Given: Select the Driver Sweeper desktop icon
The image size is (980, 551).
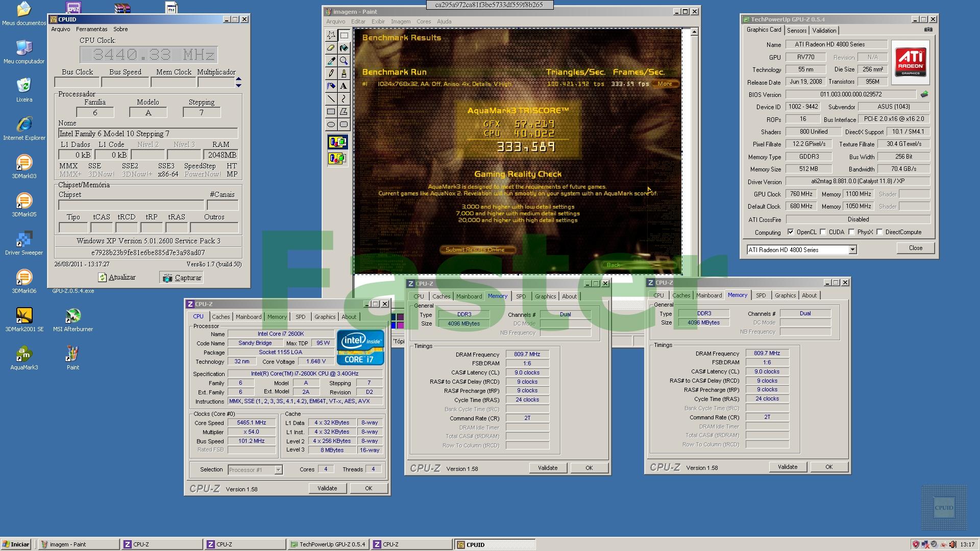Looking at the screenshot, I should pyautogui.click(x=24, y=243).
